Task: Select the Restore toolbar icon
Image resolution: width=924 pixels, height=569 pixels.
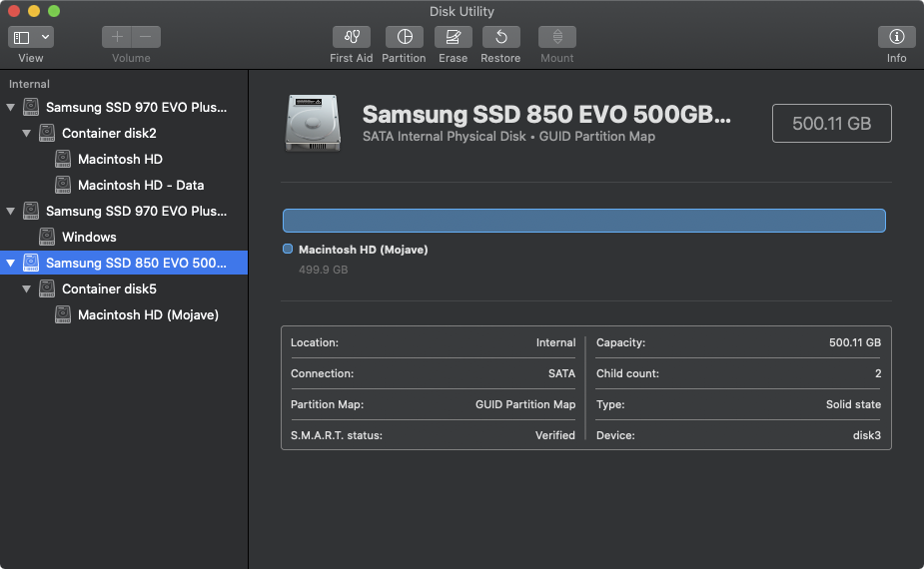Action: (500, 37)
